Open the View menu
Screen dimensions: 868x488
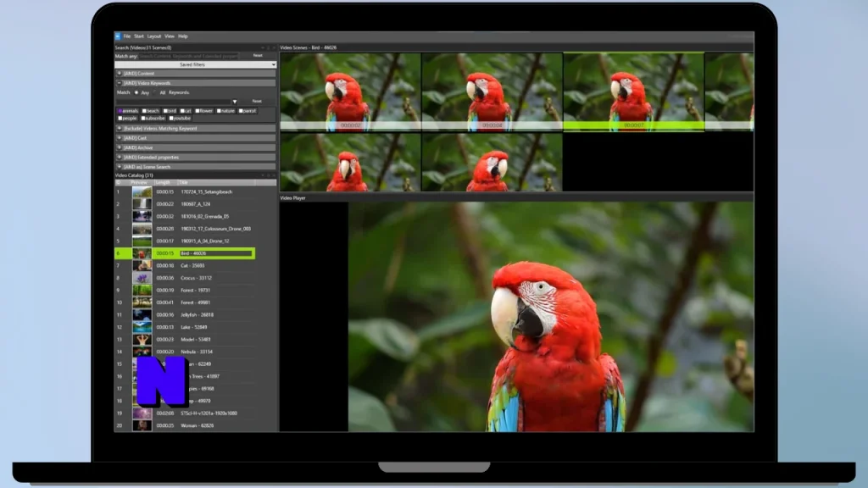170,36
